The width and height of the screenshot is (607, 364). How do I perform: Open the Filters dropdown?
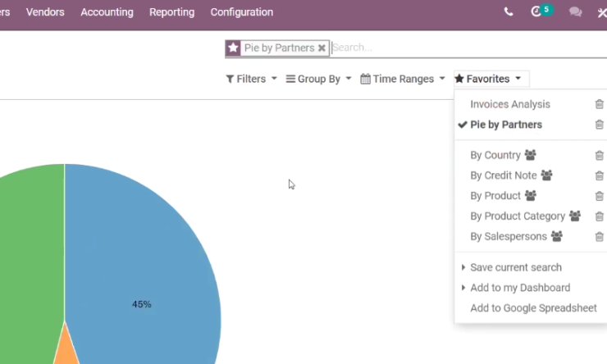click(x=251, y=79)
